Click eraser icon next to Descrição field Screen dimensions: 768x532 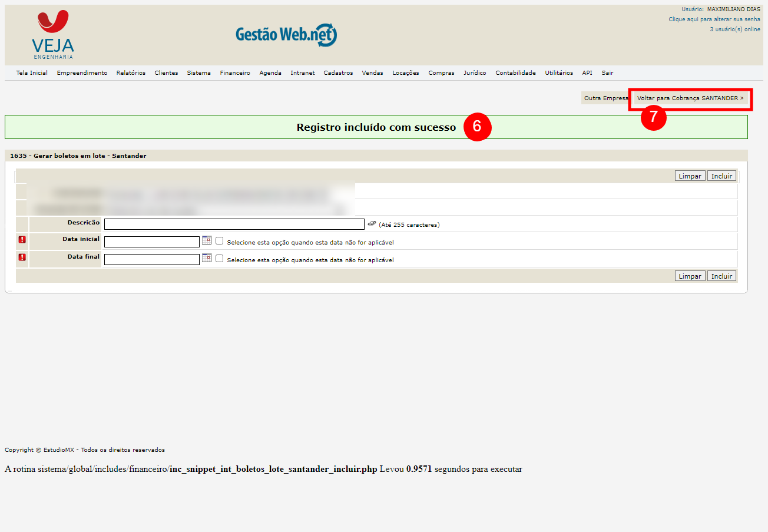pos(372,224)
